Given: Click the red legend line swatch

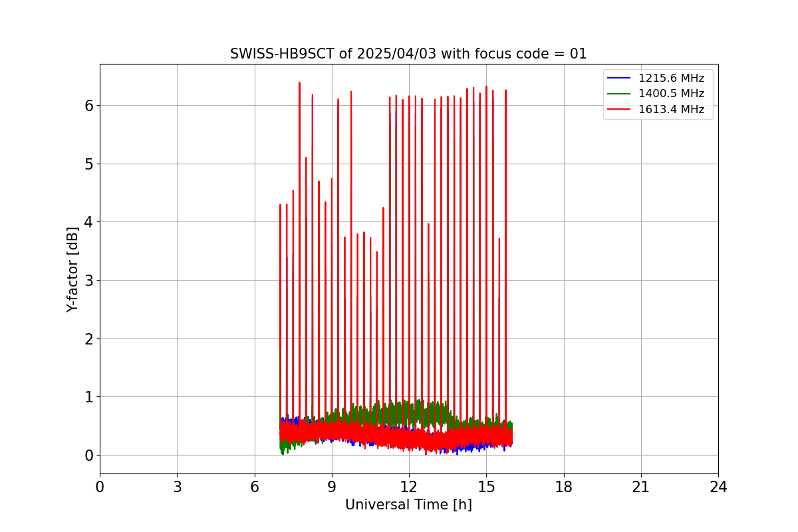Looking at the screenshot, I should [x=619, y=110].
